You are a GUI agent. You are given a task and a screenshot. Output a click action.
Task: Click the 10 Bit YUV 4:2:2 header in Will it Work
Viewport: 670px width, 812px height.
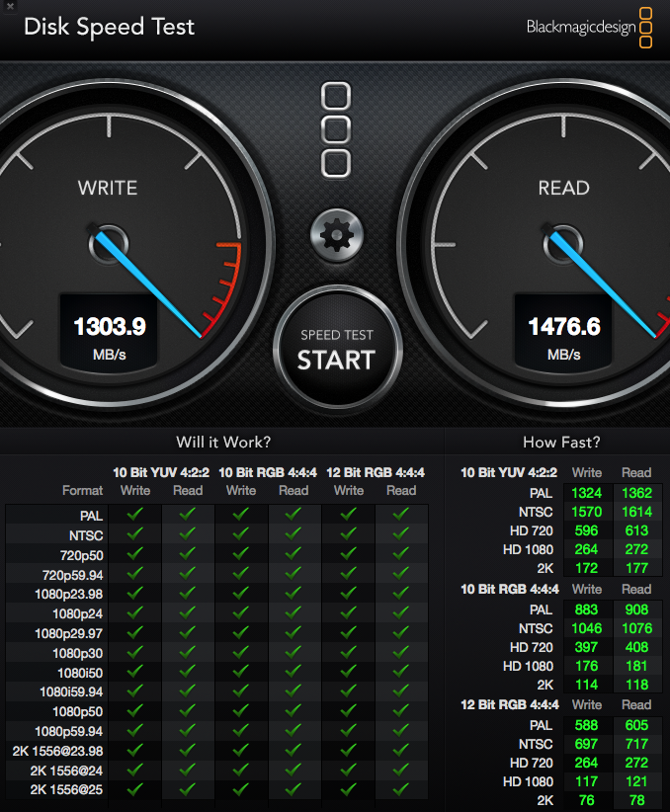(x=161, y=473)
